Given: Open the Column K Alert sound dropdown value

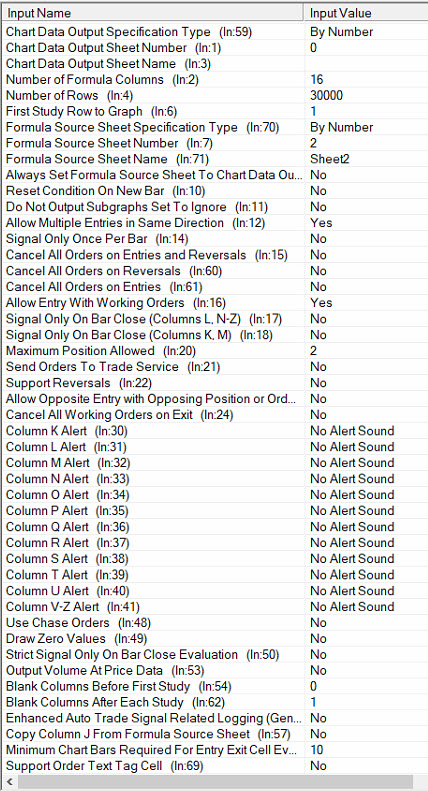Looking at the screenshot, I should coord(366,431).
